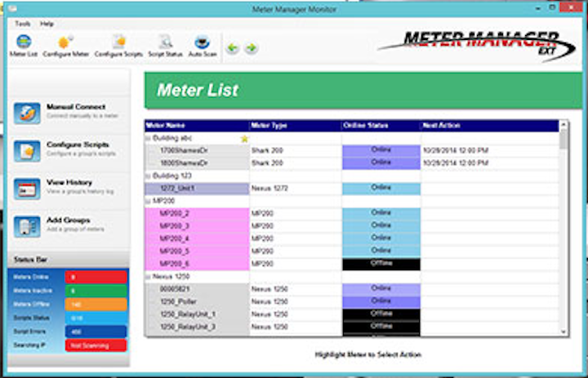Click the meter list scrollbar up arrow
The image size is (588, 378).
(563, 124)
